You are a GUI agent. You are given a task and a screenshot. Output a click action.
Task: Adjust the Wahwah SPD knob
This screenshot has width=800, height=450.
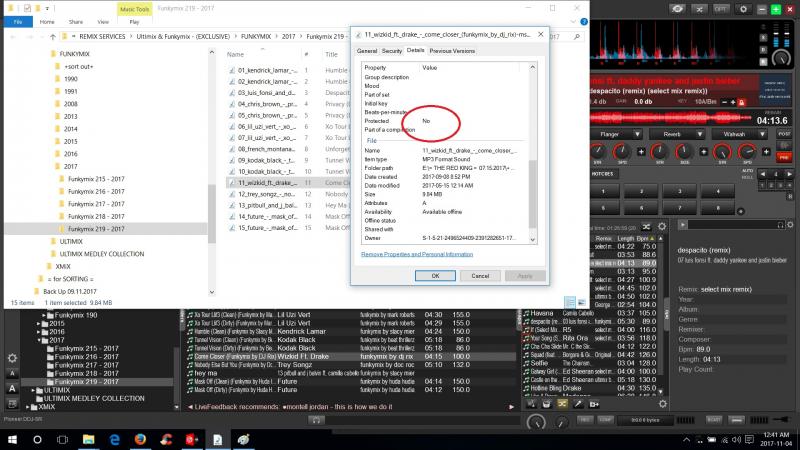pos(746,152)
